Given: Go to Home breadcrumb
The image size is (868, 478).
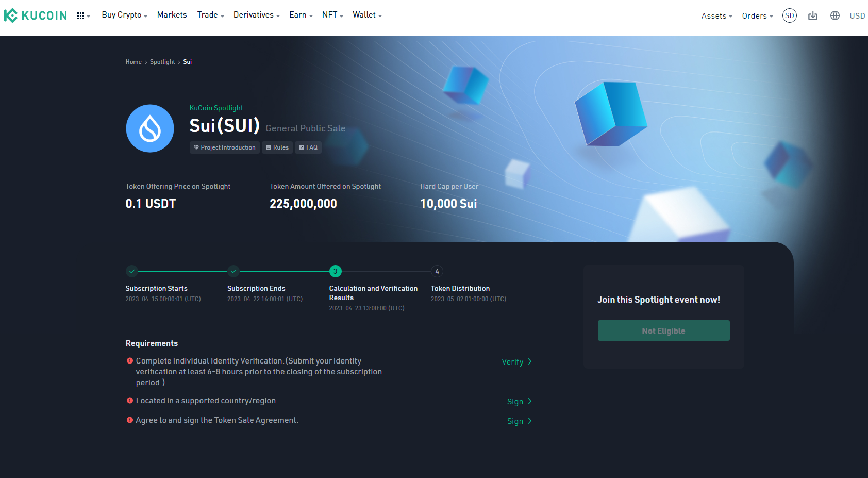Looking at the screenshot, I should pyautogui.click(x=133, y=62).
